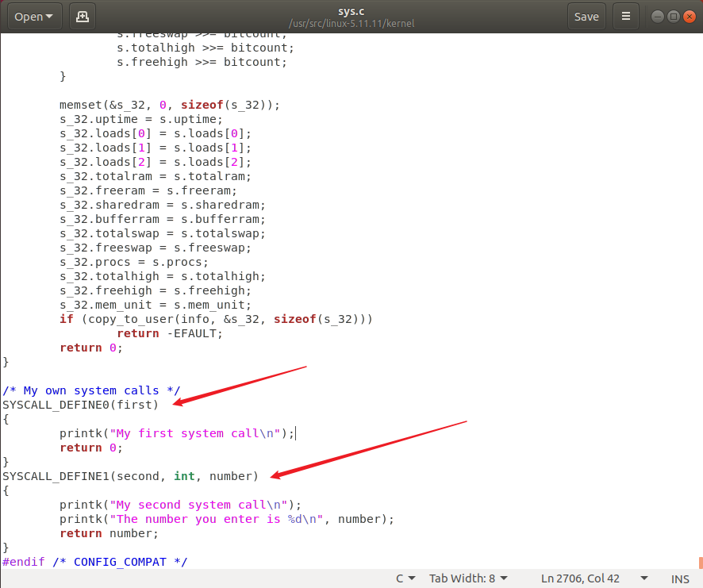Viewport: 703px width, 588px height.
Task: Click the memset(&s_32, 0, sizeof(s_32)) line
Action: click(x=170, y=105)
